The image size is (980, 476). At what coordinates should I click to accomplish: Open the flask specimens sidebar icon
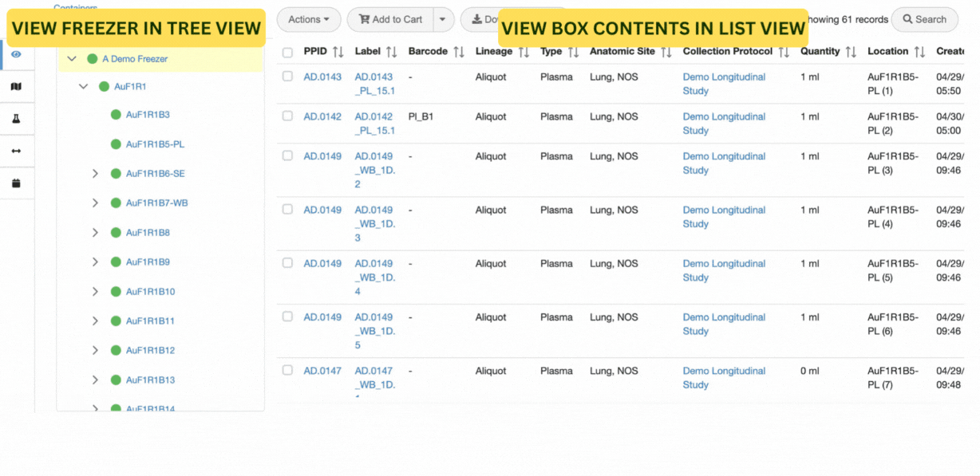(x=16, y=119)
